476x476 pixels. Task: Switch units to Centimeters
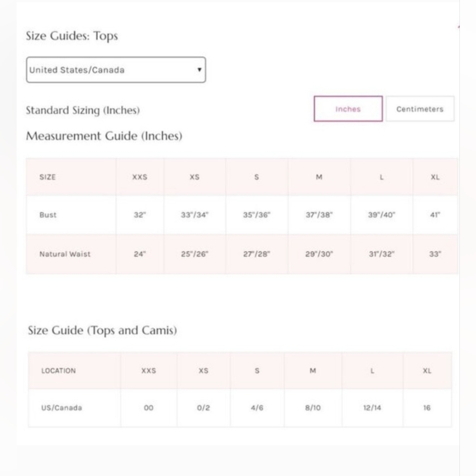420,109
